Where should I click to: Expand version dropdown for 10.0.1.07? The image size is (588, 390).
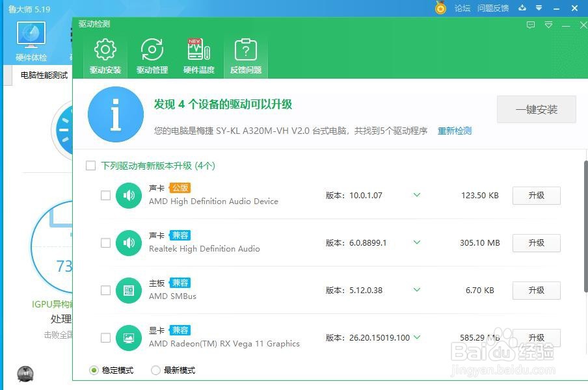tap(417, 195)
